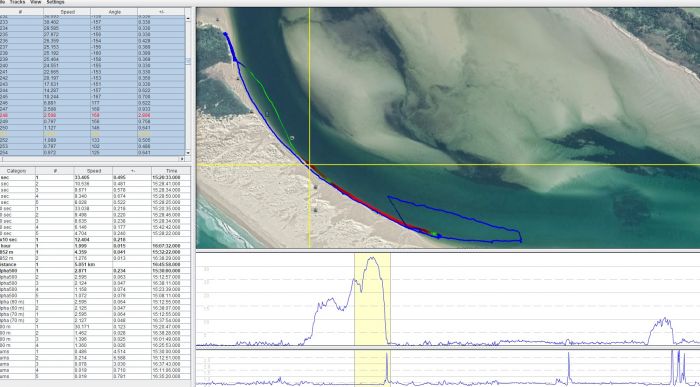Select the hour result row with speed 1.999
Image resolution: width=700 pixels, height=387 pixels.
[95, 246]
